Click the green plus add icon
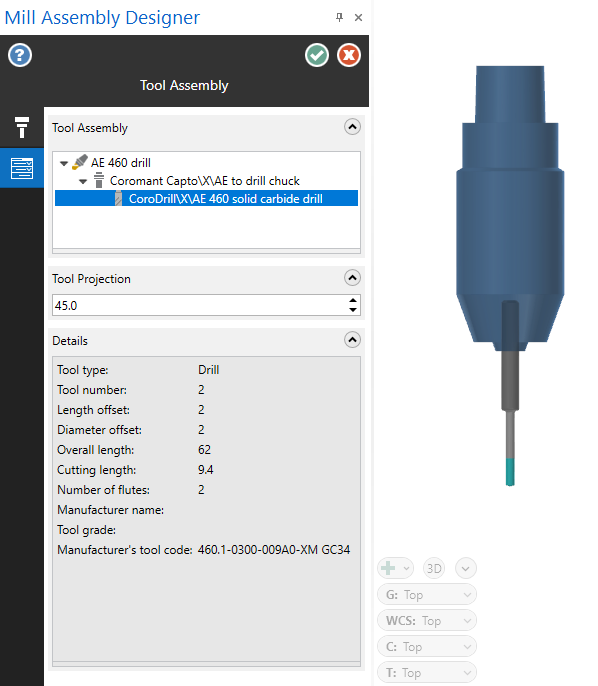This screenshot has height=686, width=598. (388, 568)
